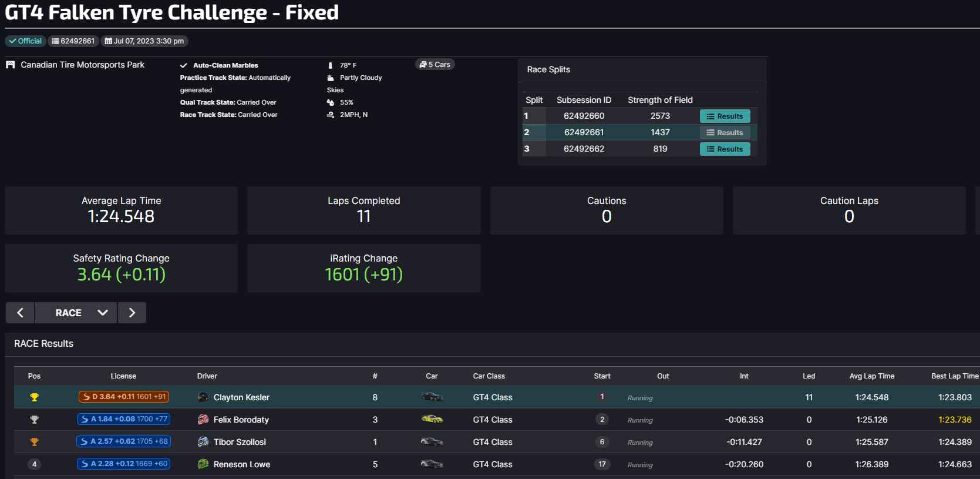Click the helmet icon beside Felix Borodaty
Screen dimensions: 980x479
[203, 420]
